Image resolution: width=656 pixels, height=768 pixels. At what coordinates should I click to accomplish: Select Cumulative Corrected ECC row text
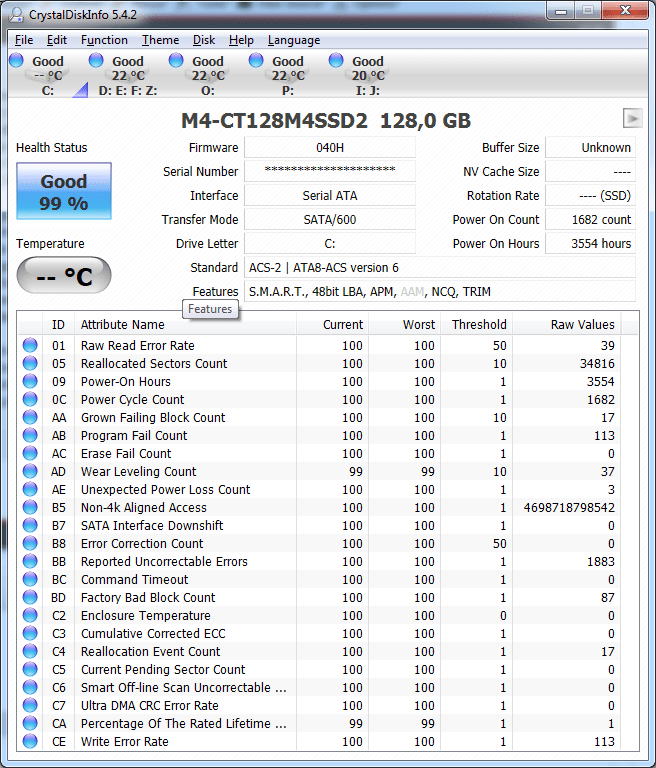coord(153,633)
